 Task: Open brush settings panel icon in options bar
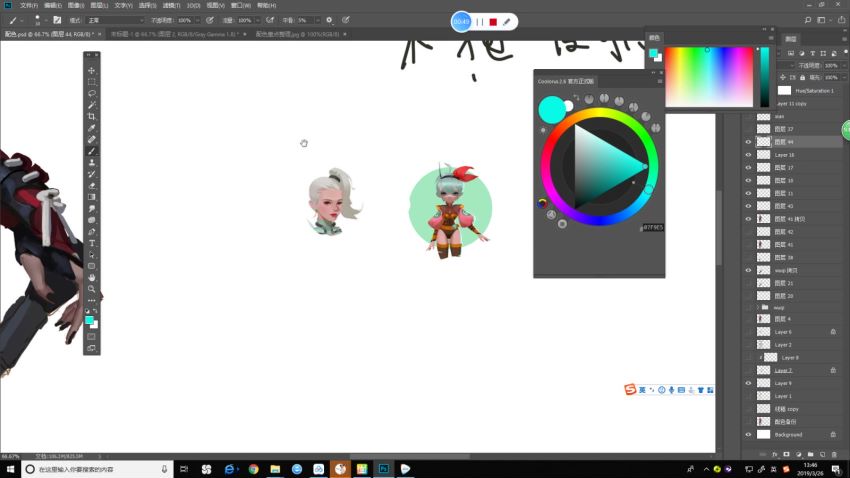click(57, 20)
